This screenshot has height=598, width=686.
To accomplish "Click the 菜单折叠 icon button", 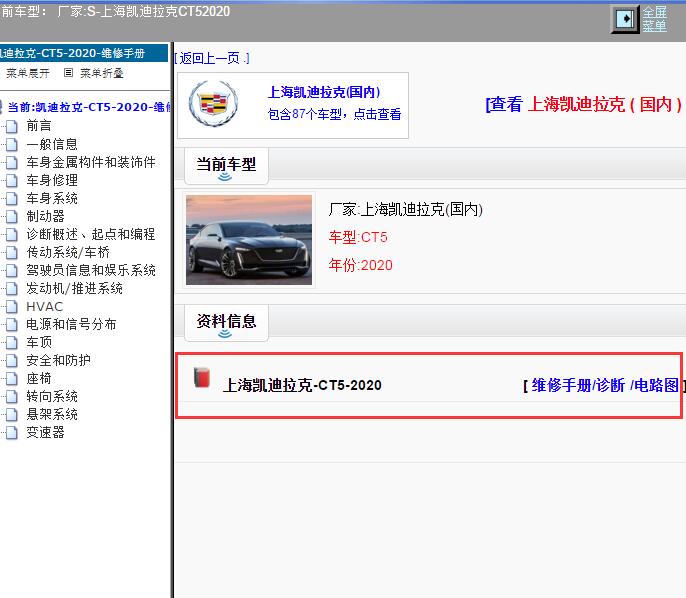I will [x=68, y=73].
